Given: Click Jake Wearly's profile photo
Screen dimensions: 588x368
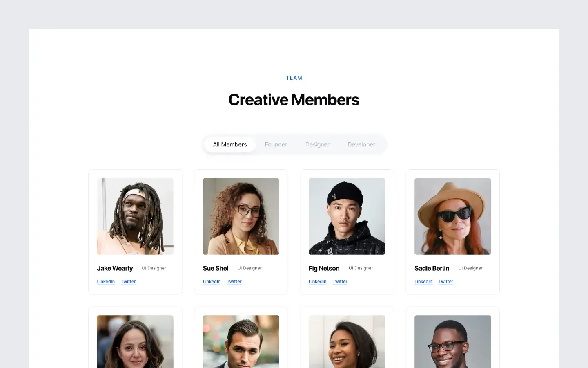Looking at the screenshot, I should [x=135, y=216].
